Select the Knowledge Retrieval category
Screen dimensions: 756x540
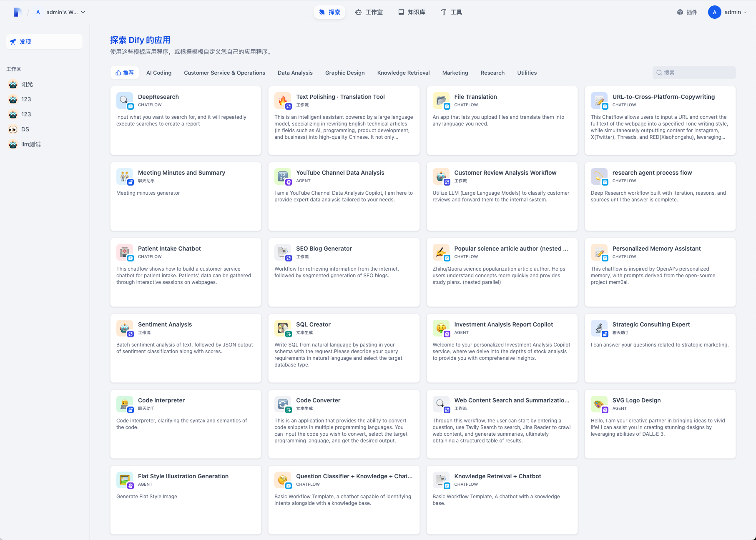click(403, 73)
